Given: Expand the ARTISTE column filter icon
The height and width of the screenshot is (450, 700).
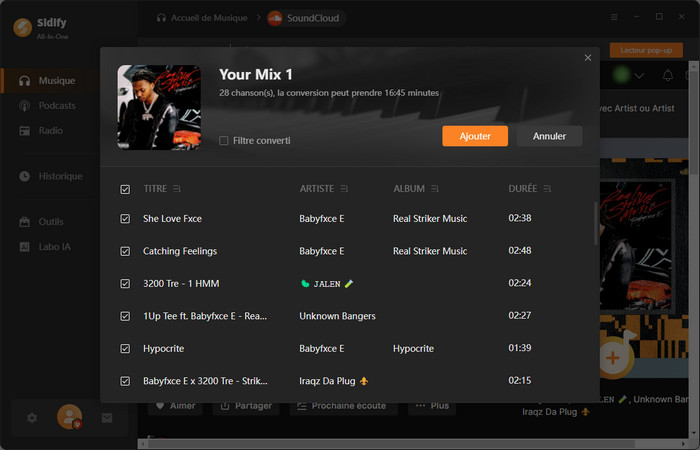Looking at the screenshot, I should pos(344,189).
